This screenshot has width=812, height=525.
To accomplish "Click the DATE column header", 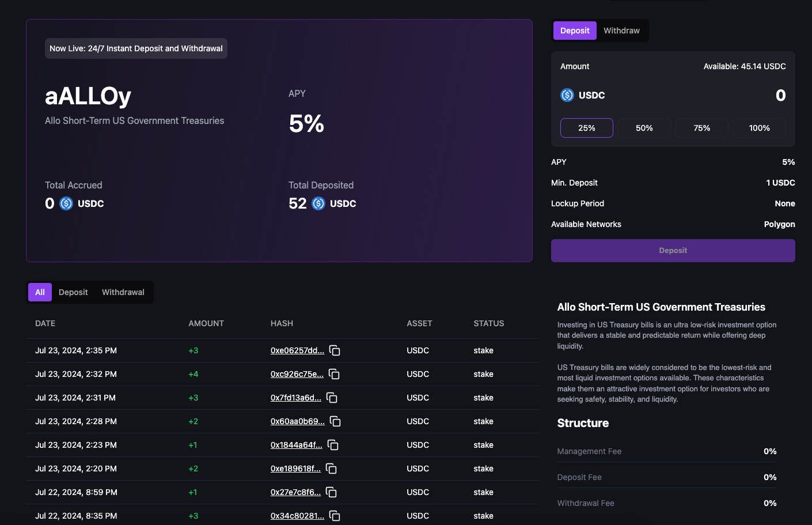I will coord(45,323).
